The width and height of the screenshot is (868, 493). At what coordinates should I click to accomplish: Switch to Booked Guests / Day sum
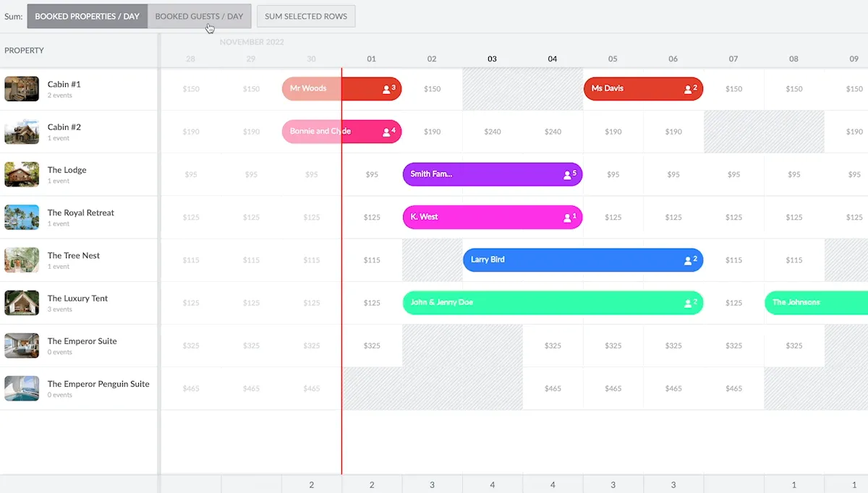(x=199, y=17)
